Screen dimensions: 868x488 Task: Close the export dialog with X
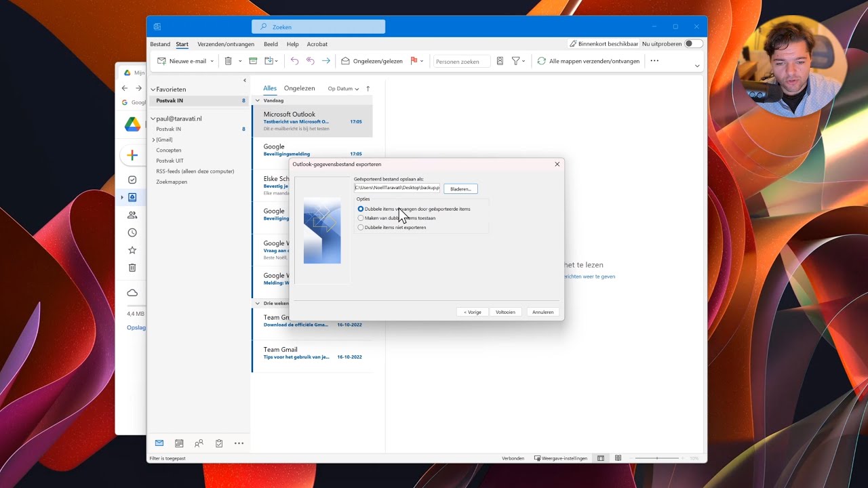557,164
